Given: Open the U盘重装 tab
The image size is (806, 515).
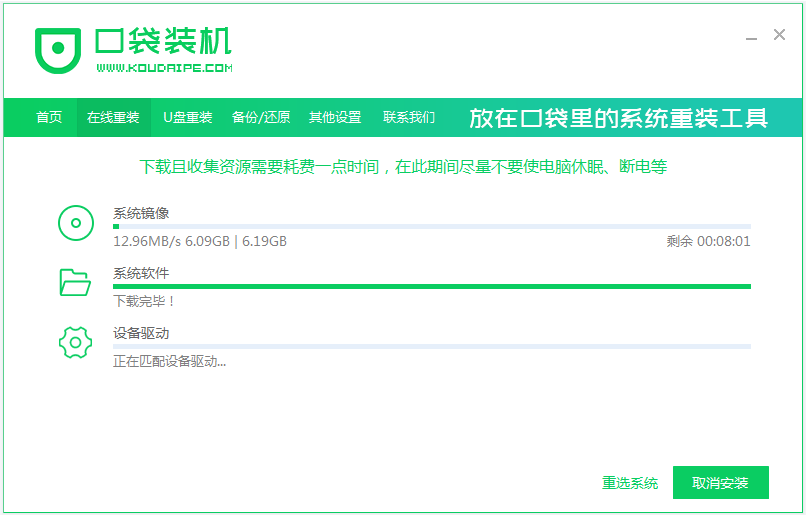Looking at the screenshot, I should (x=188, y=117).
